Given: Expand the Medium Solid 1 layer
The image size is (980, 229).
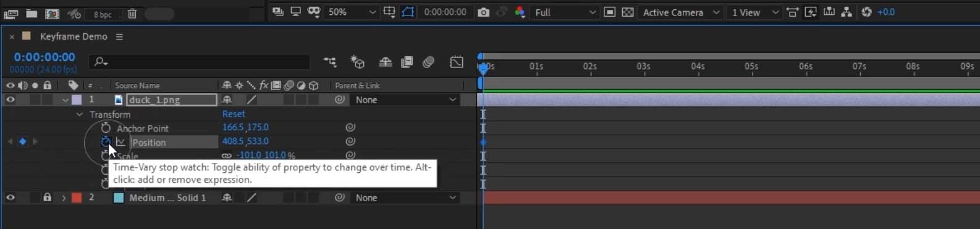Looking at the screenshot, I should tap(63, 198).
